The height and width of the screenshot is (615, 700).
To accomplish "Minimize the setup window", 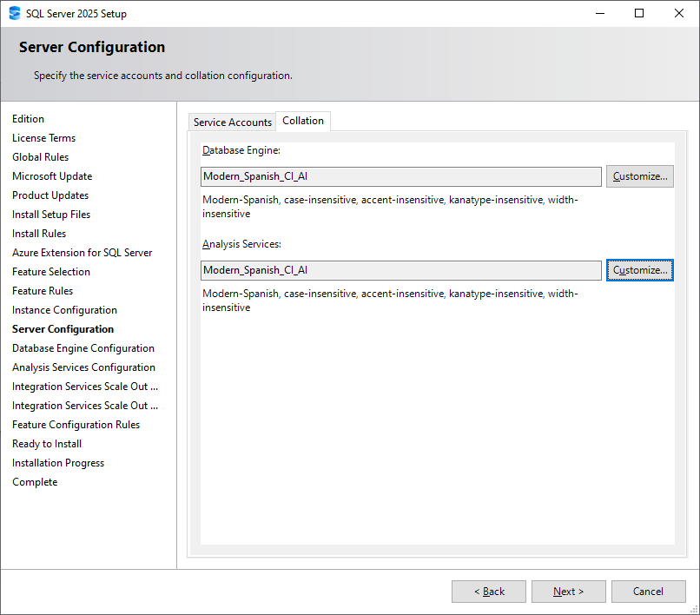I will click(600, 13).
